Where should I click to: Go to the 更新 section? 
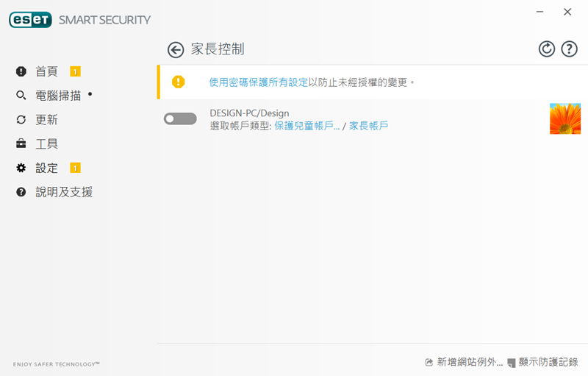tap(46, 120)
